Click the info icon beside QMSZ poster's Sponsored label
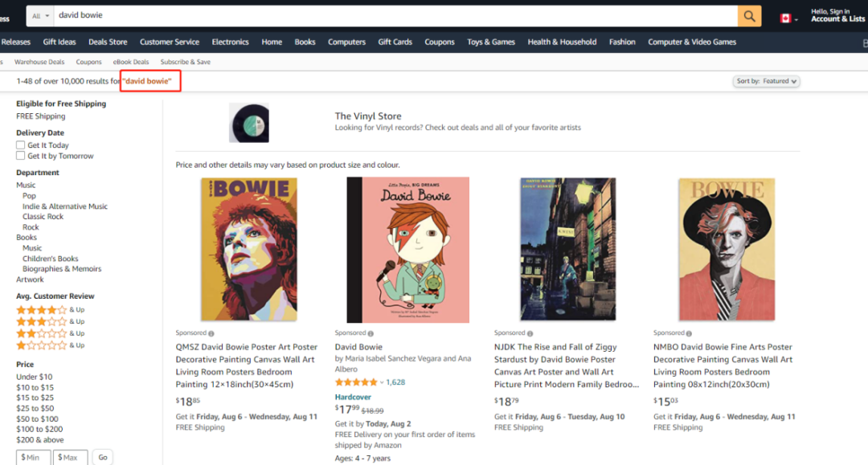Screen dimensions: 868x465 click(x=211, y=333)
